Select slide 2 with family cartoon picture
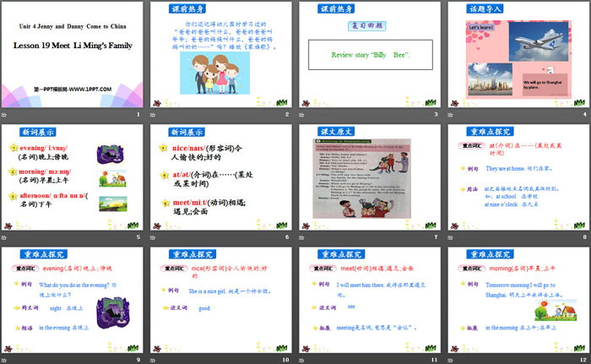The image size is (591, 364). point(221,54)
